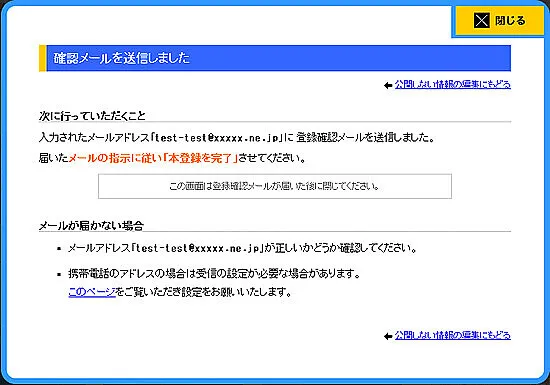
Task: Click the black X icon beside 閉じる
Action: click(x=481, y=20)
